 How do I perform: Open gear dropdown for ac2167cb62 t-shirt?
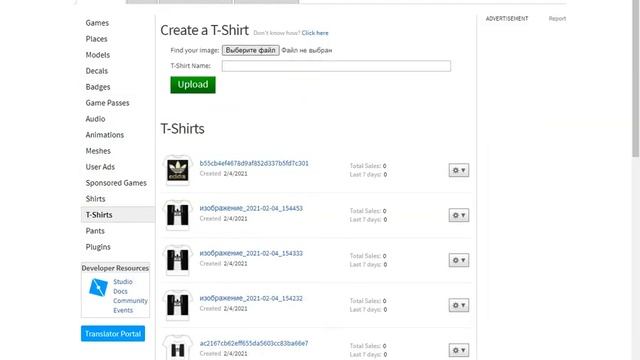click(459, 350)
